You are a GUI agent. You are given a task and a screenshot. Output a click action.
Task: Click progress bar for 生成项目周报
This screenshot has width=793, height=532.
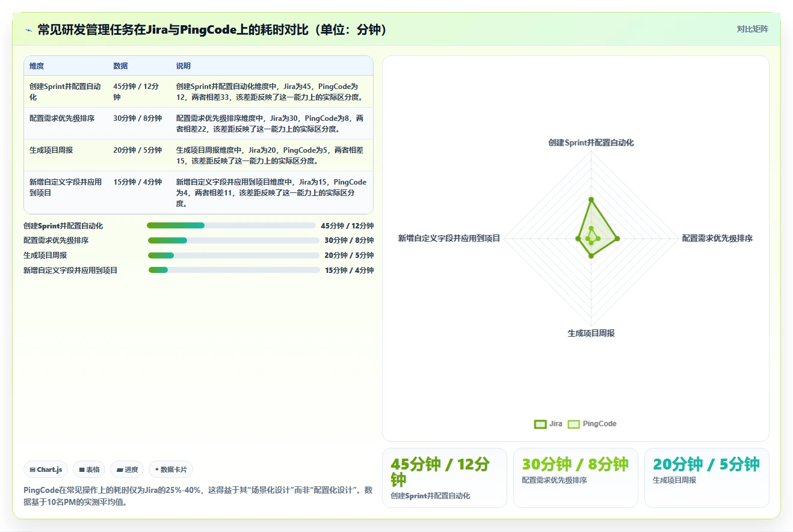click(x=233, y=255)
